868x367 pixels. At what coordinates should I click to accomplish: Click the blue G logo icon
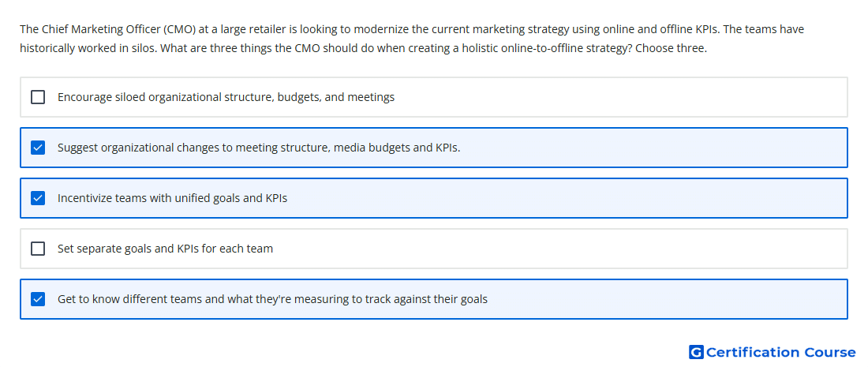(696, 352)
